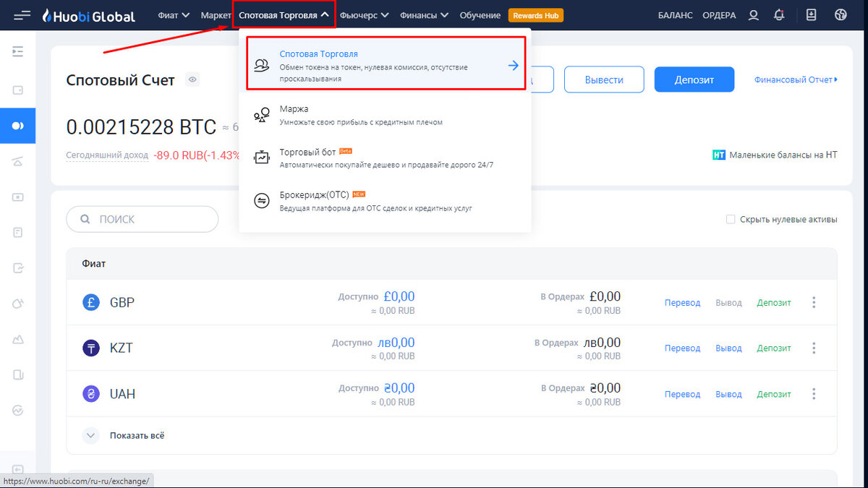Expand the Фьючерс dropdown menu

coord(364,15)
